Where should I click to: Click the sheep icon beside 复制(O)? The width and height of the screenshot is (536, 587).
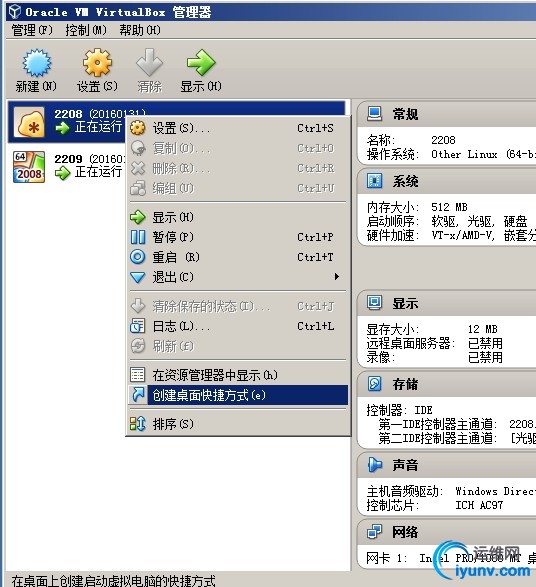pos(138,148)
